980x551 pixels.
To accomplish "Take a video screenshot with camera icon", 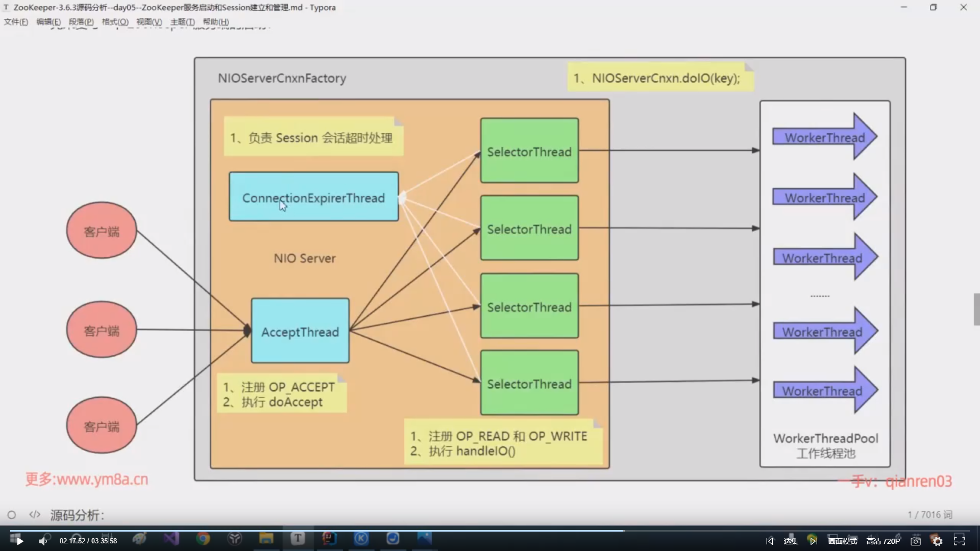I will 916,541.
